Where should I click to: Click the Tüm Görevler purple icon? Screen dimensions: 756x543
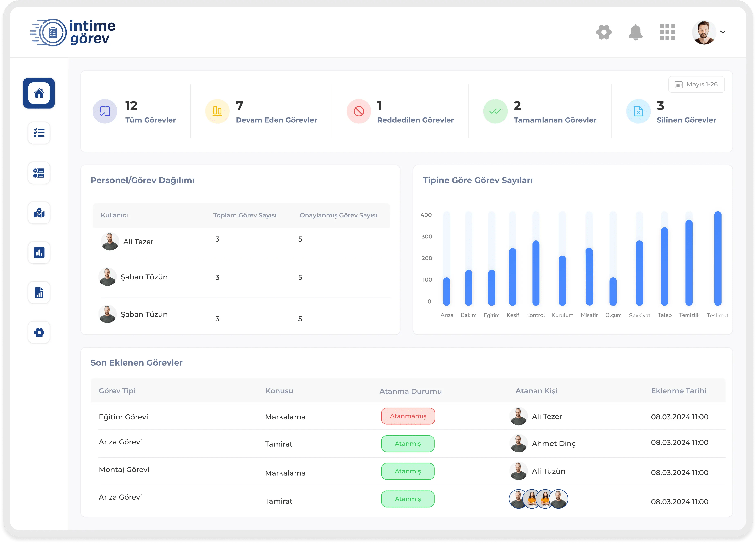(x=105, y=111)
